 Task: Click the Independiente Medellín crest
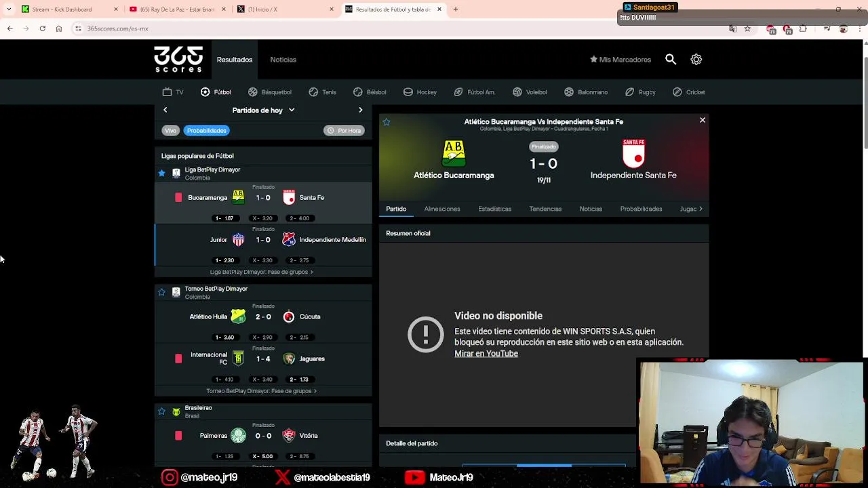(289, 239)
